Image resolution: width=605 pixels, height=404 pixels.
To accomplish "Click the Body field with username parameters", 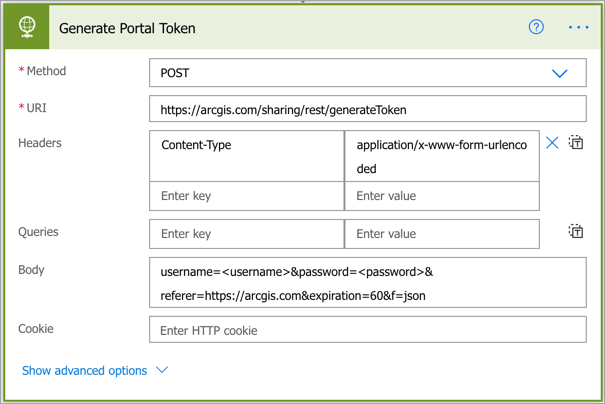I will coord(368,283).
